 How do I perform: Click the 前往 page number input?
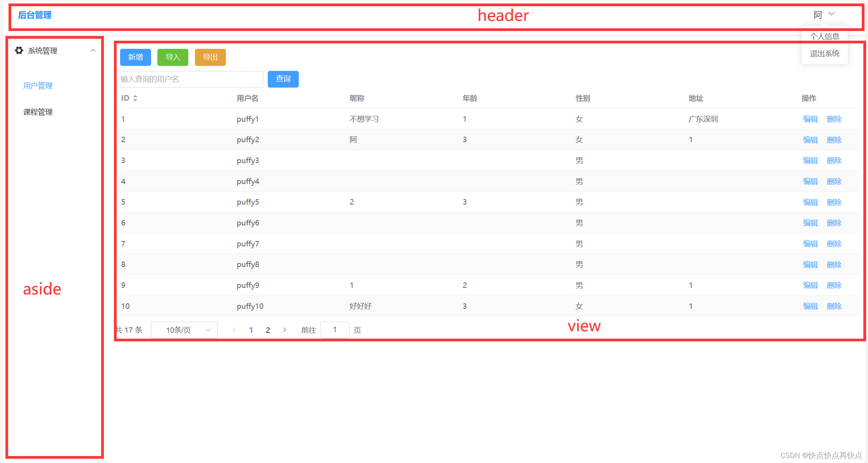pyautogui.click(x=335, y=330)
